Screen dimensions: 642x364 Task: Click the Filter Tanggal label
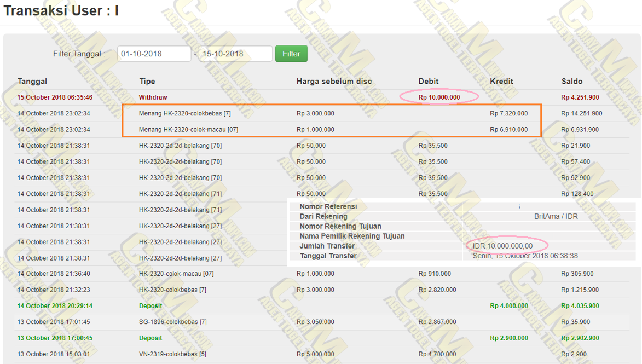[79, 54]
